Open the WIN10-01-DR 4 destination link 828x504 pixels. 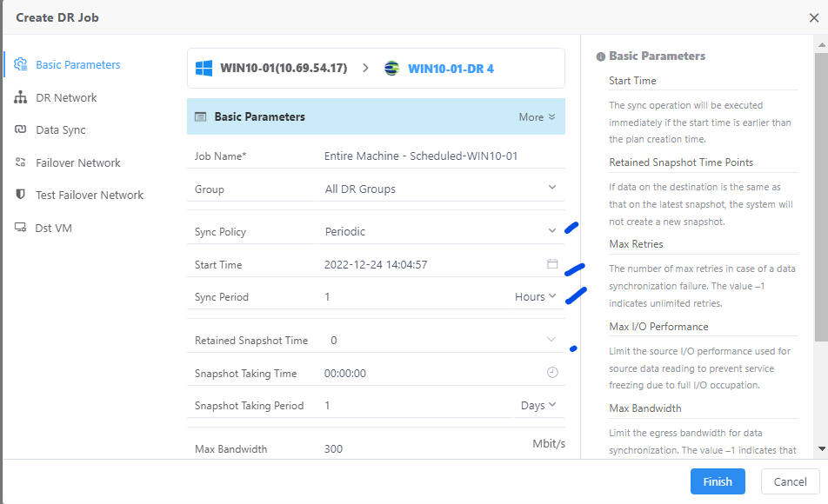[x=451, y=69]
